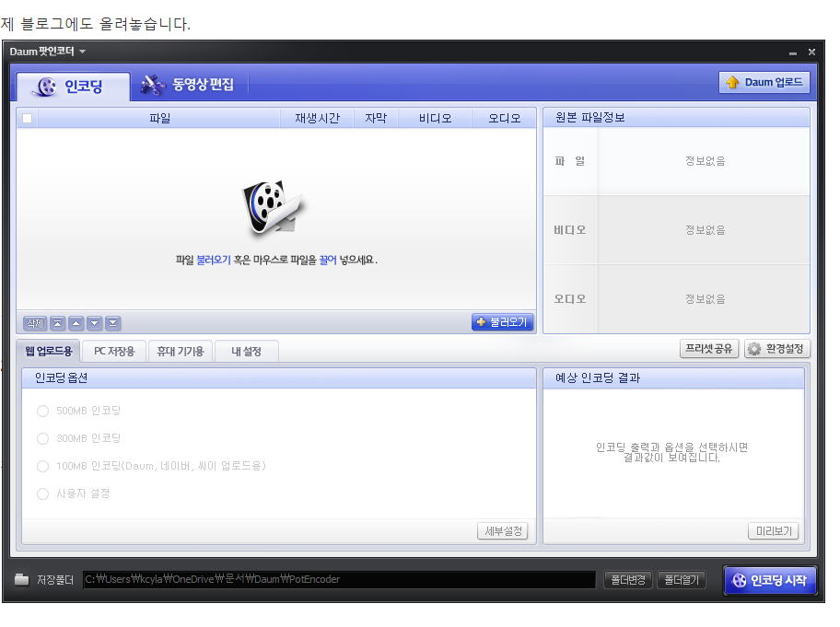The width and height of the screenshot is (840, 627).
Task: Move selected item to bottom icon
Action: pos(112,323)
